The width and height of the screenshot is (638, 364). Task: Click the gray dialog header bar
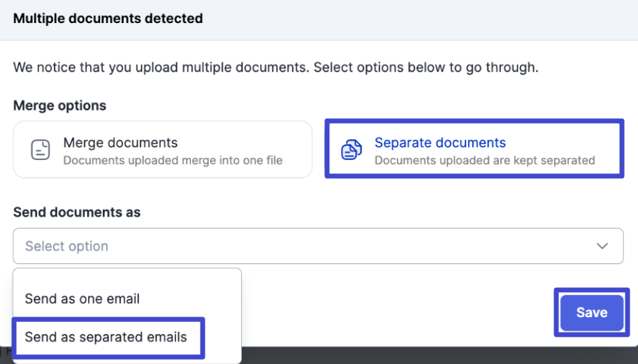[x=419, y=19]
